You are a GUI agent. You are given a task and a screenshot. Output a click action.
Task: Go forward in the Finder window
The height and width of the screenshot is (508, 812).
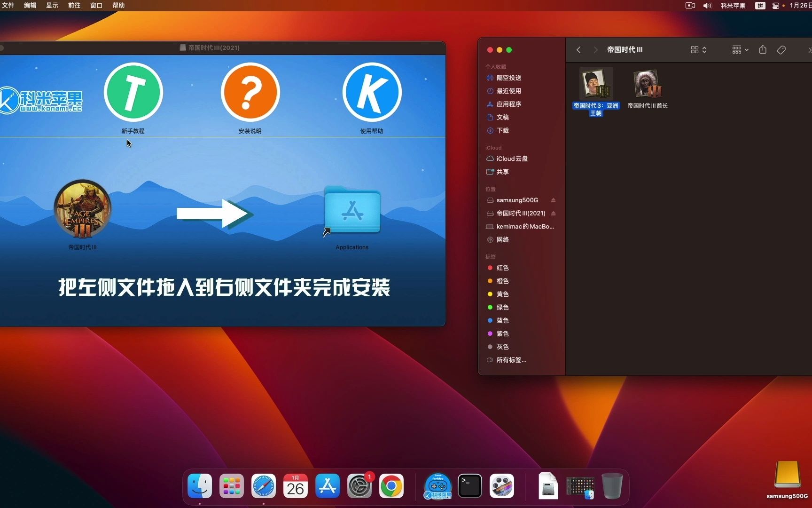[x=595, y=50]
